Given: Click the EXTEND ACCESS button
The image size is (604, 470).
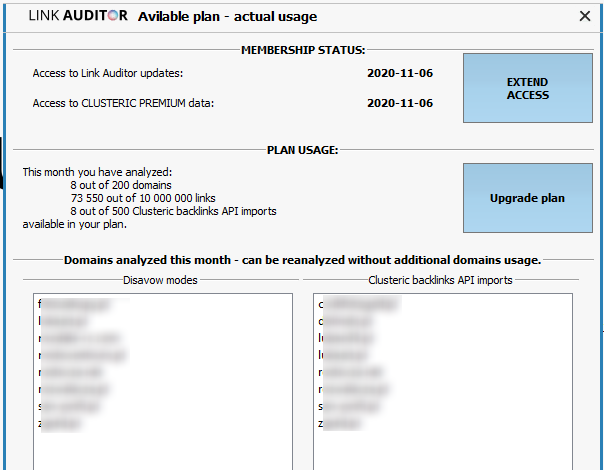Looking at the screenshot, I should (528, 88).
